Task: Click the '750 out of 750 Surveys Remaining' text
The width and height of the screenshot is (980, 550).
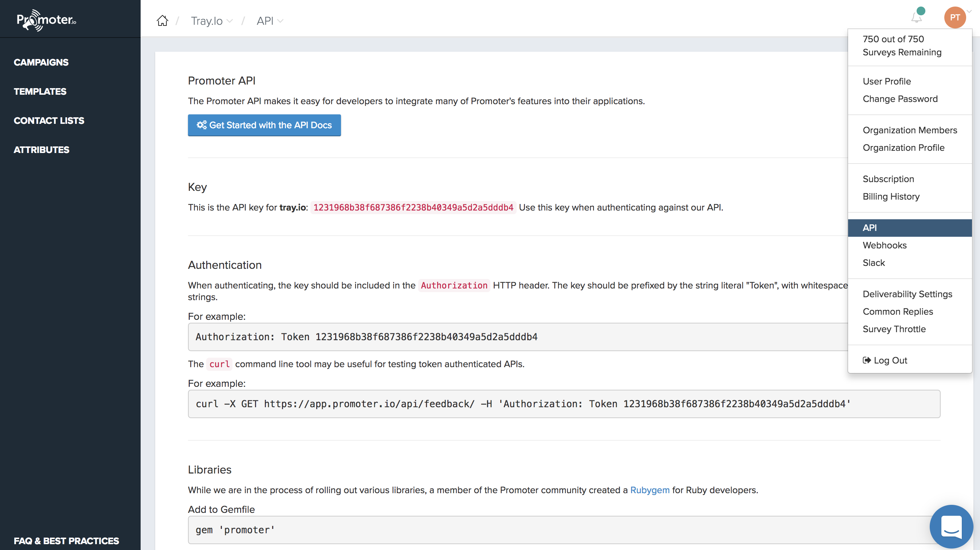Action: [902, 46]
